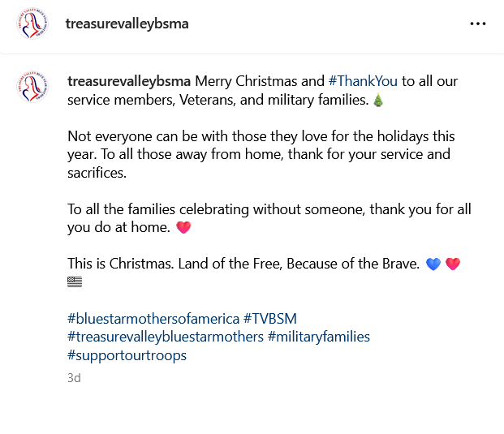Click the red heart beside the blue heart

(453, 264)
